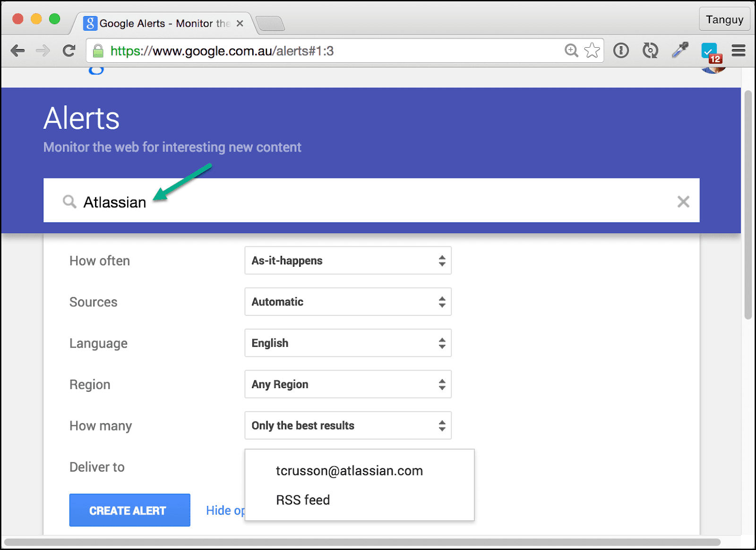Expand the How often dropdown
The image size is (756, 550).
(348, 261)
